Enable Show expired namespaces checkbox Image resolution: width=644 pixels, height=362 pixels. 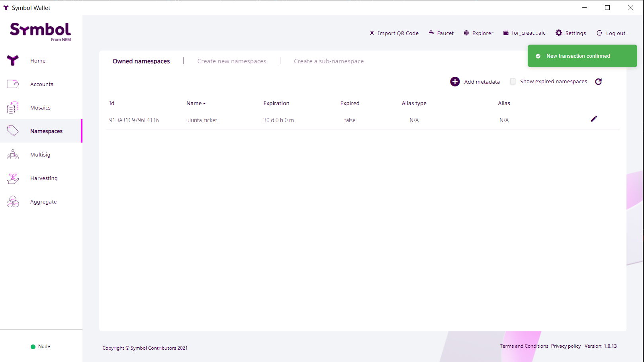(513, 81)
